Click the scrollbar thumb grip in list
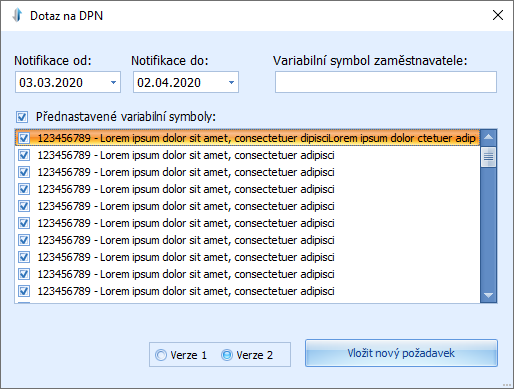The height and width of the screenshot is (390, 514). (489, 156)
